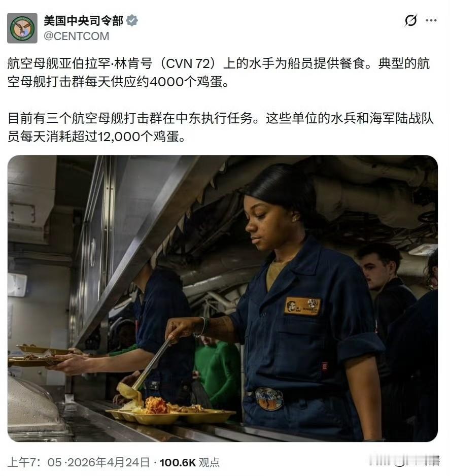Select the paragraph mentioning 12,000个鸡蛋

tap(221, 127)
